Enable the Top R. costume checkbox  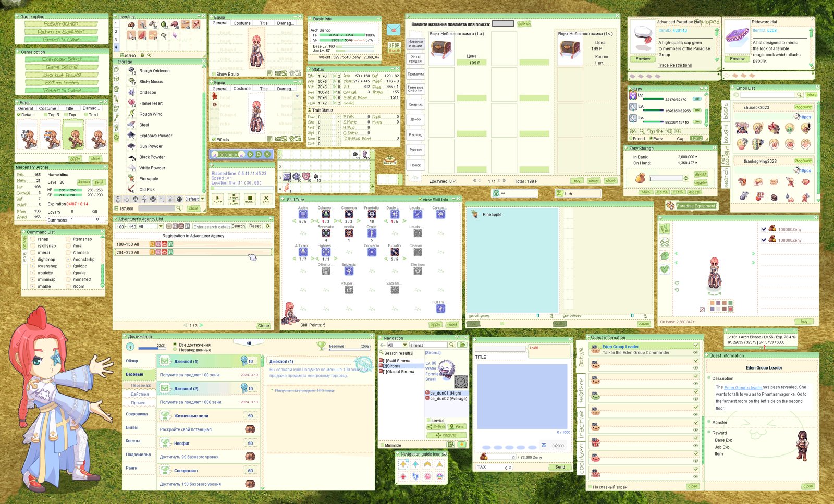45,115
